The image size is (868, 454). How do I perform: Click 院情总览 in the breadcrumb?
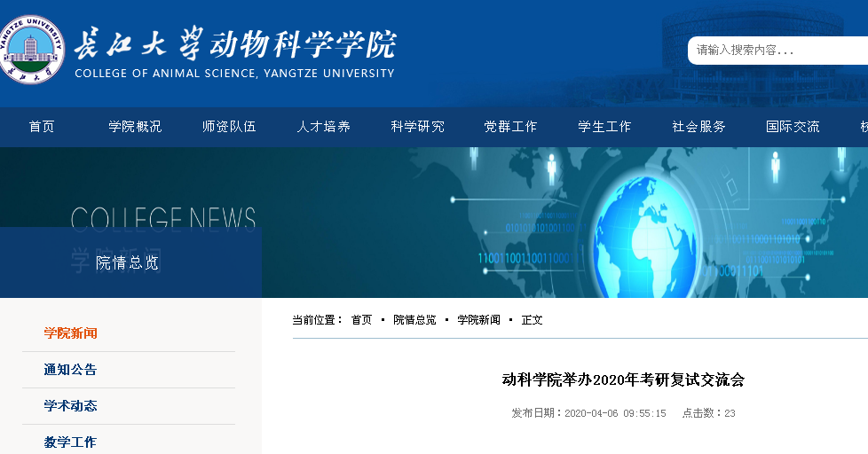[x=414, y=320]
